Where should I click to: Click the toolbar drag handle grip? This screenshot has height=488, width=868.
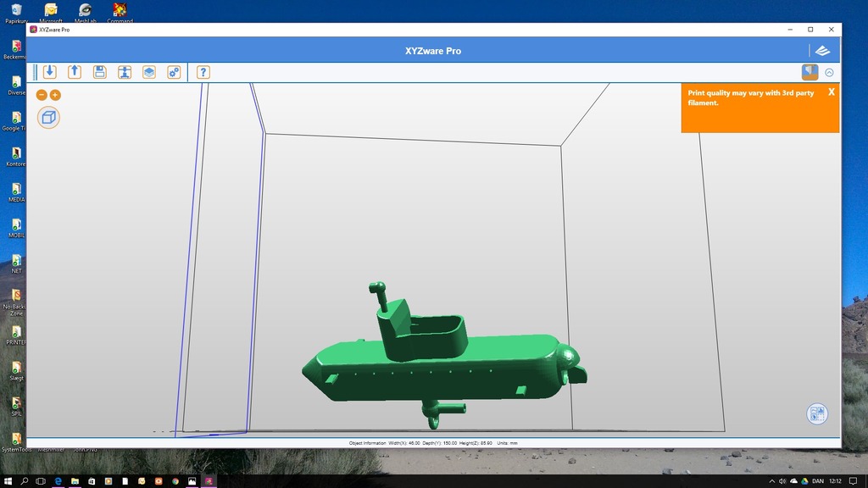click(35, 72)
